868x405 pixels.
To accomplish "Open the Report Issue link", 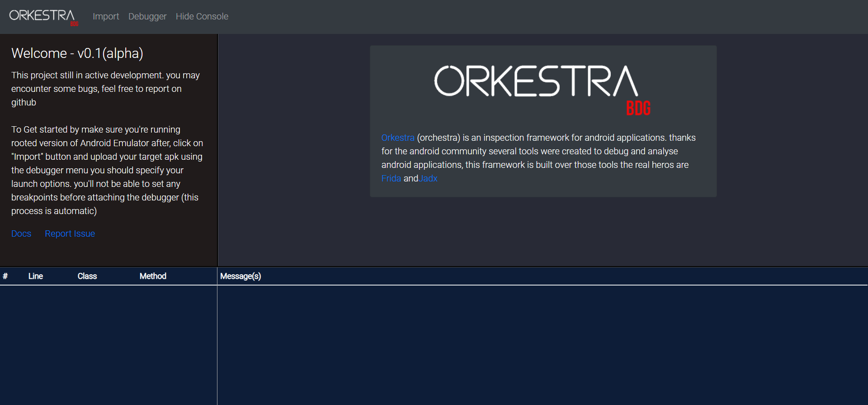I will (x=70, y=233).
